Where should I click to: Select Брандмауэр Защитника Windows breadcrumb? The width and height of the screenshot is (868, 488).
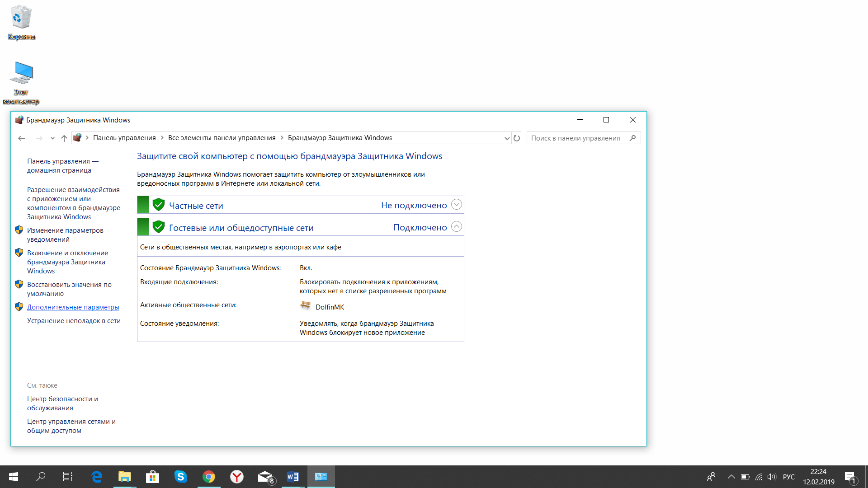340,138
